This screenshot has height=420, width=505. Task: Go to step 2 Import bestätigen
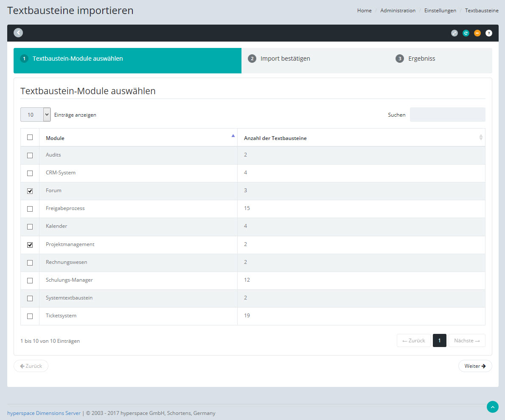(x=285, y=59)
